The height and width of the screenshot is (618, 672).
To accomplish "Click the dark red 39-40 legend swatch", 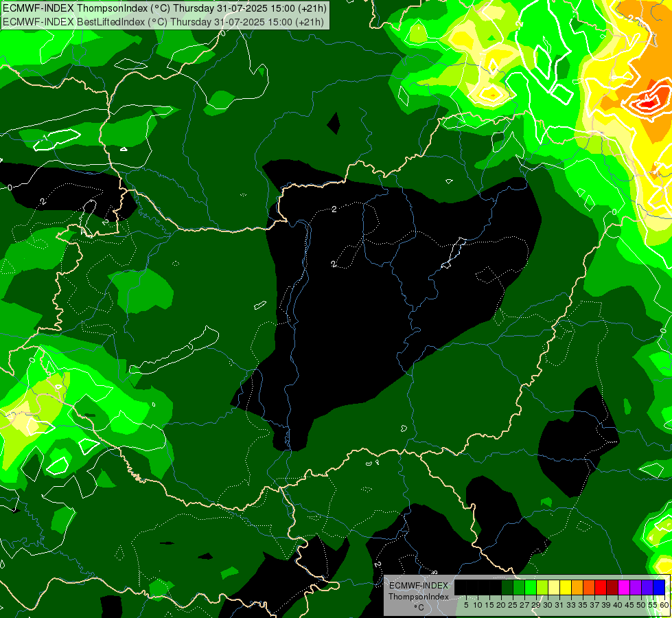I will 612,587.
